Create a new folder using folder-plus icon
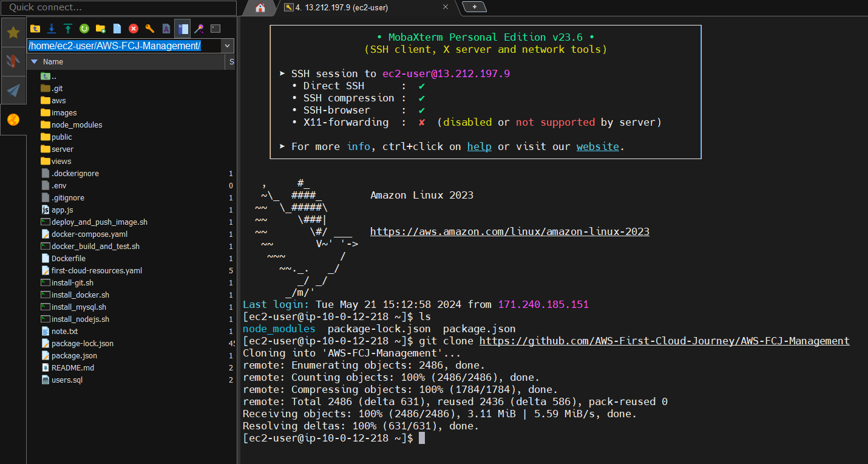The image size is (868, 464). point(101,29)
